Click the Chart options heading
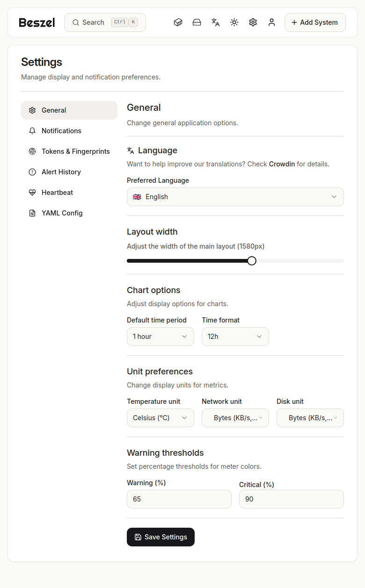 click(x=153, y=290)
